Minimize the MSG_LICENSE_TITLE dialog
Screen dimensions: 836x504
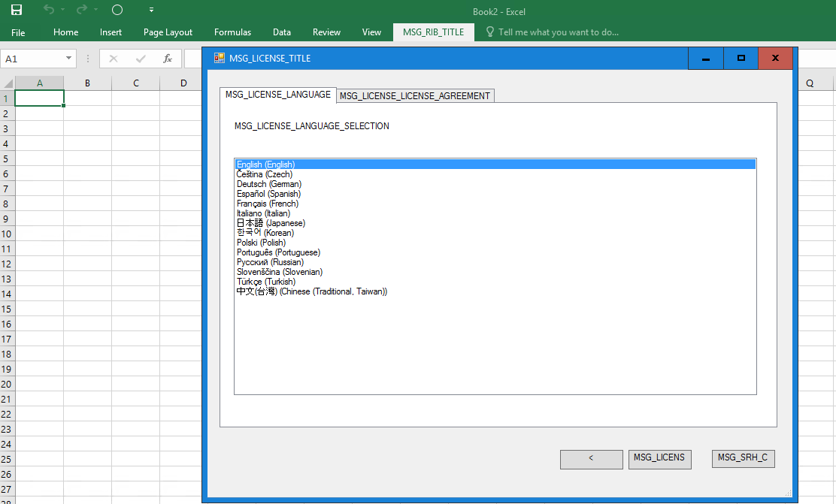tap(706, 58)
